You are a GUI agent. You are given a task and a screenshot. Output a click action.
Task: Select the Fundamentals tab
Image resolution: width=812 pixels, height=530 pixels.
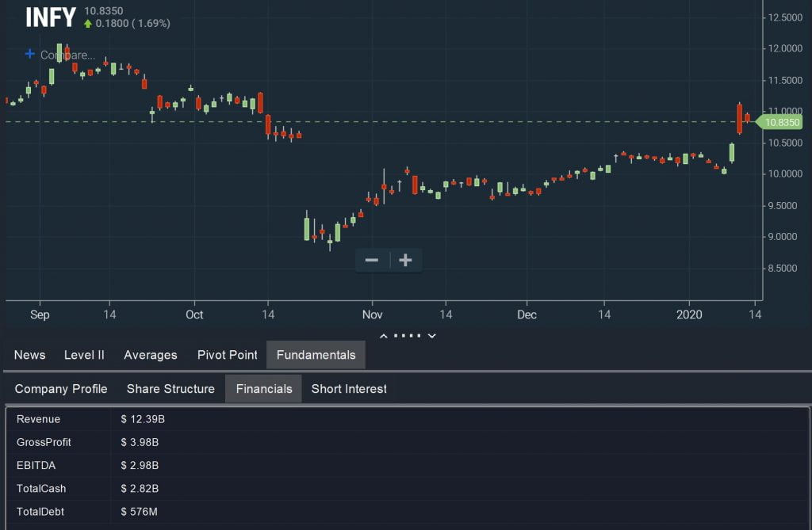316,355
